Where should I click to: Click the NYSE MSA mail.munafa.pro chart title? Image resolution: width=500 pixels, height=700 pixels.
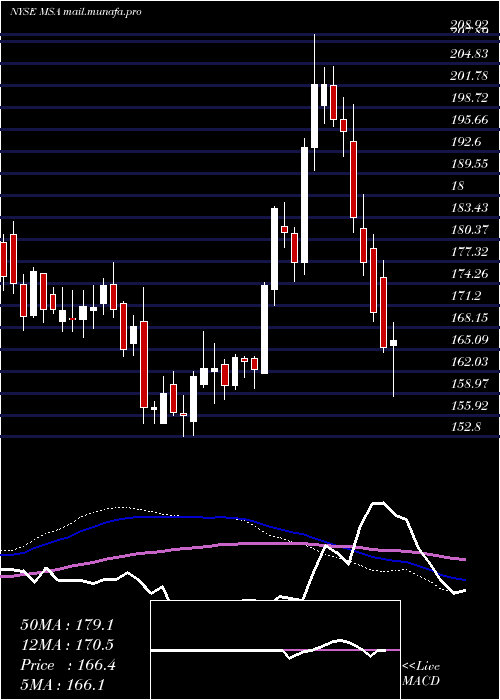click(x=75, y=12)
